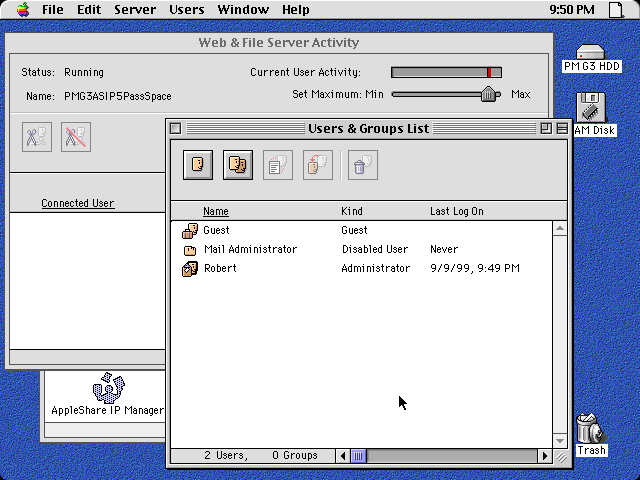Open the Trash on the desktop

[x=590, y=428]
